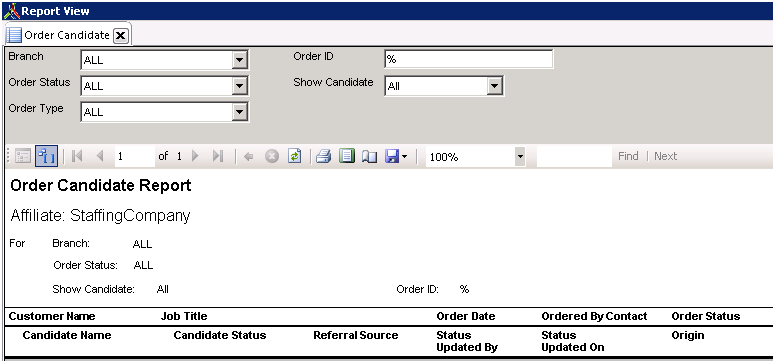Open the Order Status dropdown
The width and height of the screenshot is (773, 361).
[x=239, y=86]
